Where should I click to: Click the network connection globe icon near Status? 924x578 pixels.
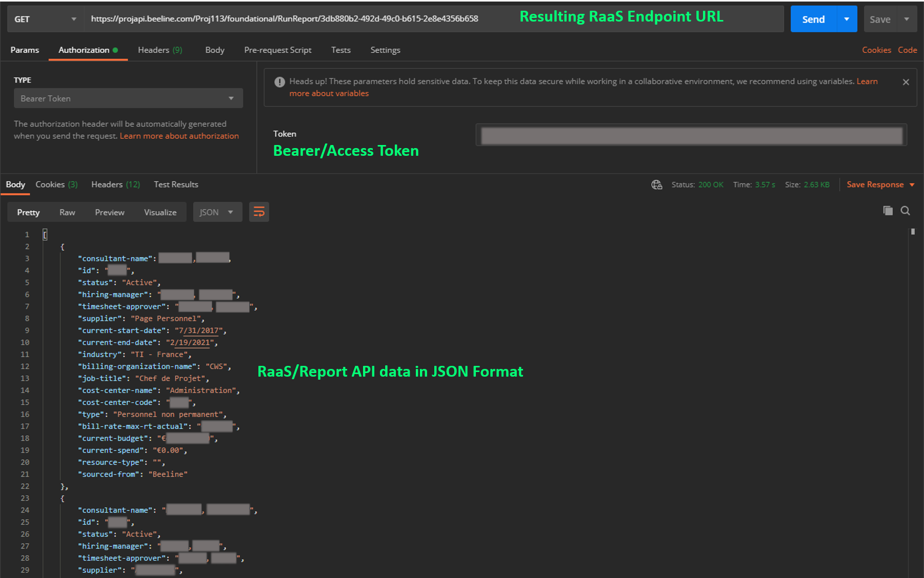(657, 184)
